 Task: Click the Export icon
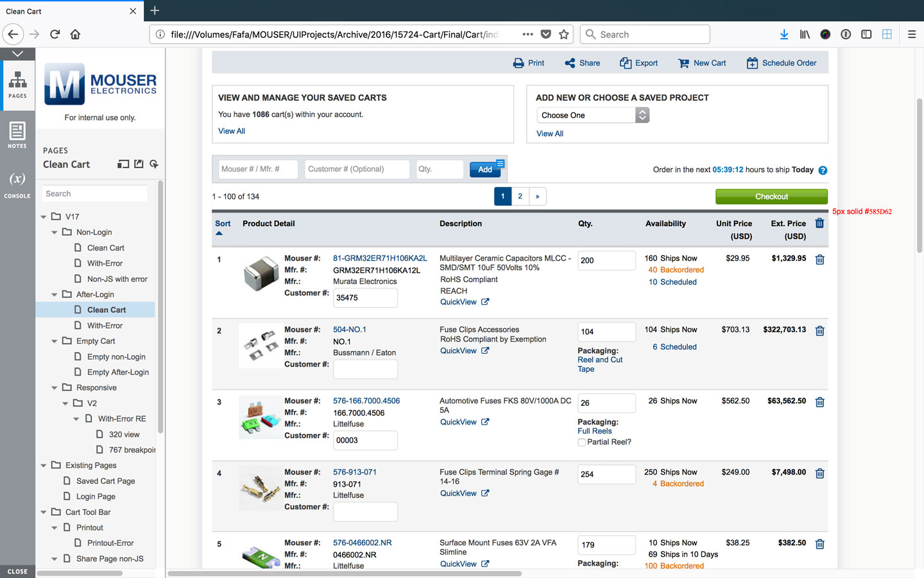pyautogui.click(x=625, y=63)
